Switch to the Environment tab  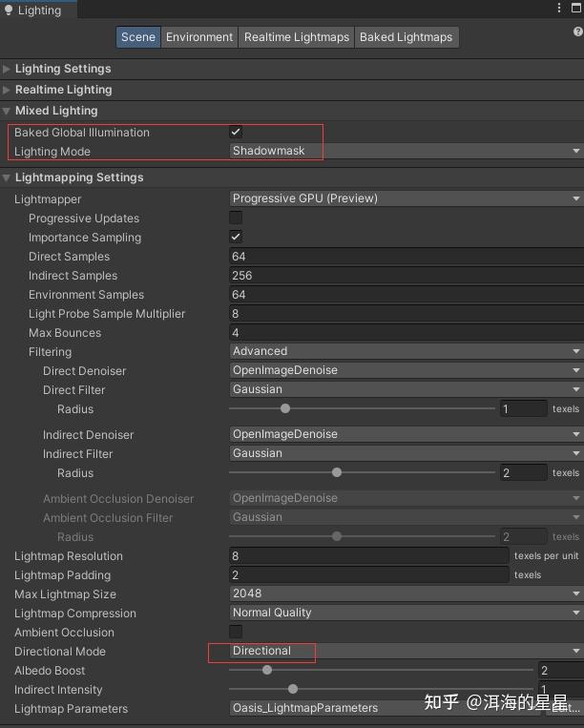(198, 37)
